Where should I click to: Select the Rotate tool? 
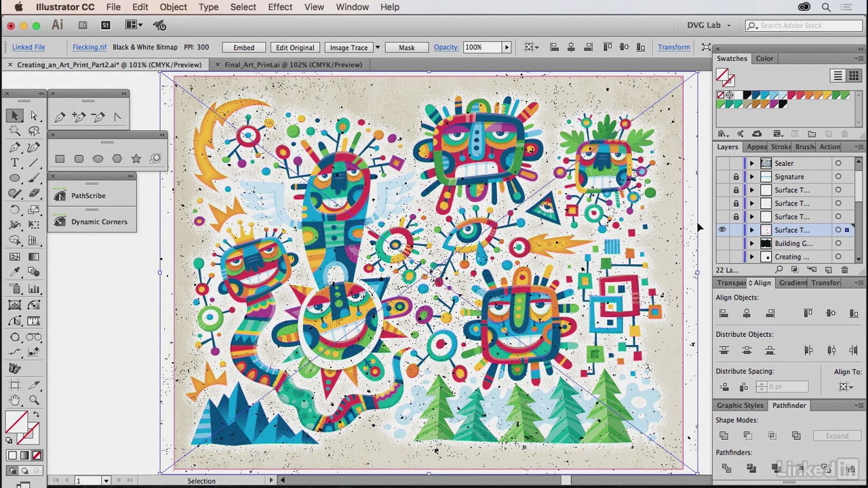pyautogui.click(x=15, y=209)
